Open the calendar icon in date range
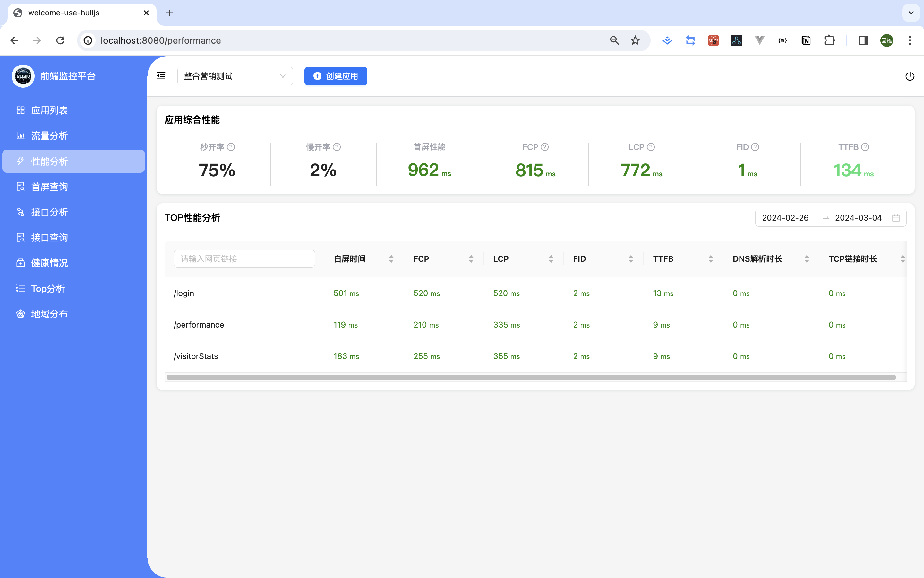 tap(896, 218)
